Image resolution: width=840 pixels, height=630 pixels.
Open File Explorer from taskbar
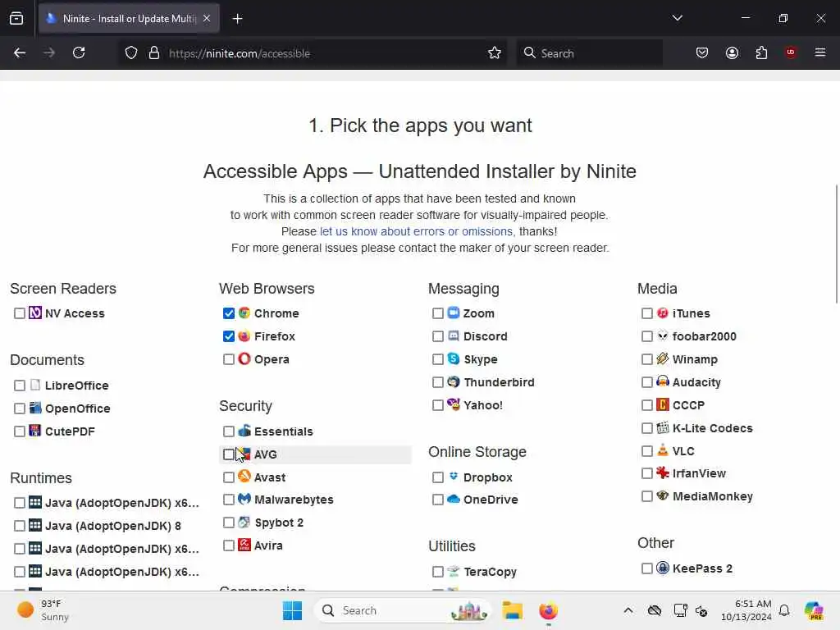click(512, 610)
